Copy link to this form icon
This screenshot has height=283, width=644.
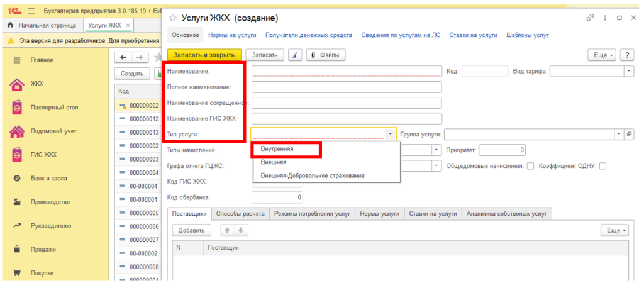pyautogui.click(x=590, y=18)
